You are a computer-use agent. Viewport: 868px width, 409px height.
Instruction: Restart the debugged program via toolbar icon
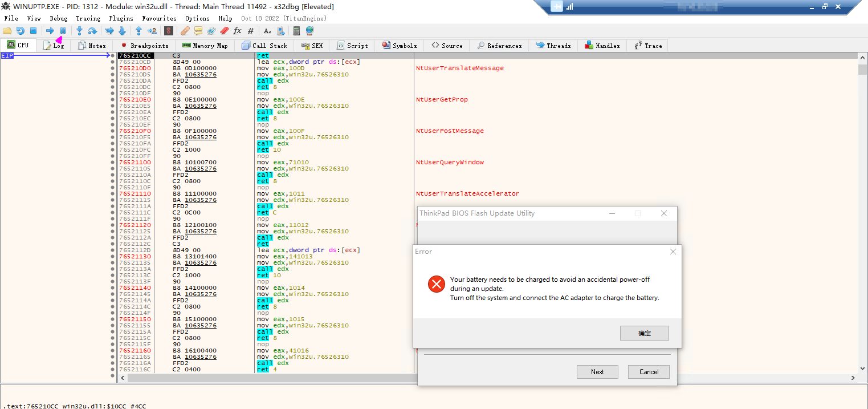pyautogui.click(x=21, y=31)
